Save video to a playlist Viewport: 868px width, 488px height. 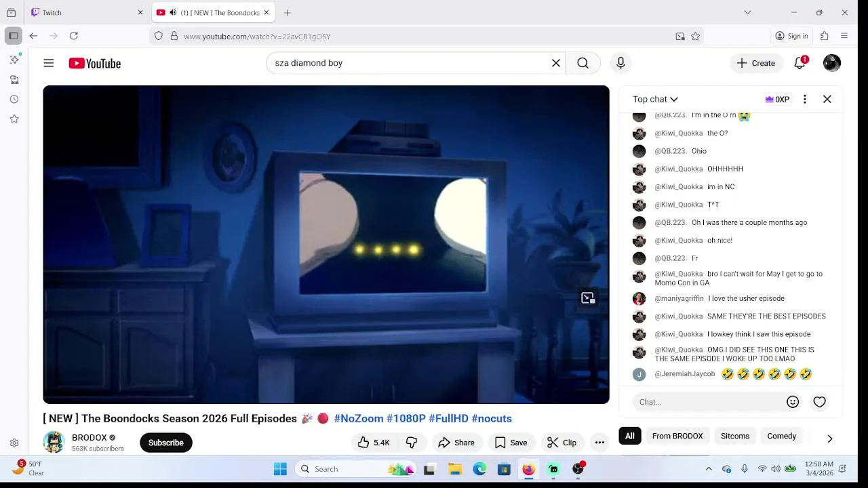[511, 443]
